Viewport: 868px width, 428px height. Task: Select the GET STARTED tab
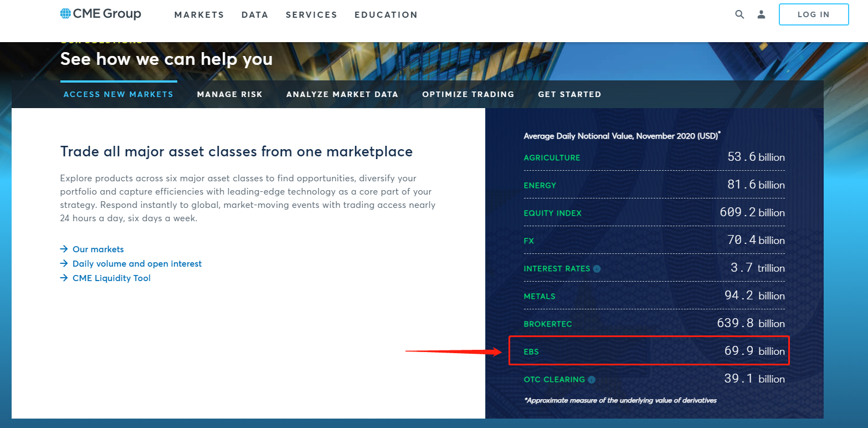pos(569,94)
